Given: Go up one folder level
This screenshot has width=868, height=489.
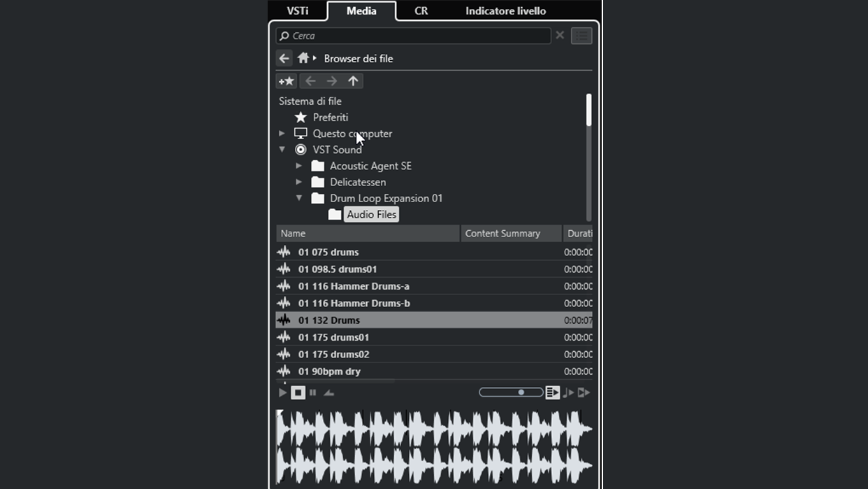Looking at the screenshot, I should click(353, 81).
